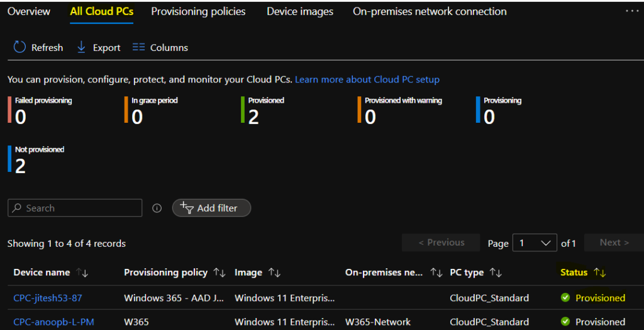Image resolution: width=644 pixels, height=330 pixels.
Task: Click the Status column header text
Action: [x=574, y=273]
